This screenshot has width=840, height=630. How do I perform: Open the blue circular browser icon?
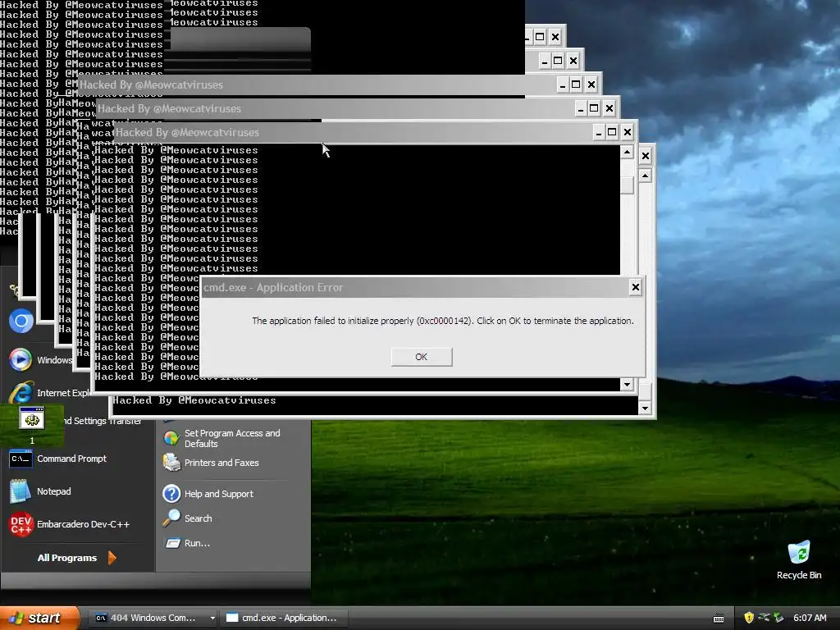coord(21,321)
